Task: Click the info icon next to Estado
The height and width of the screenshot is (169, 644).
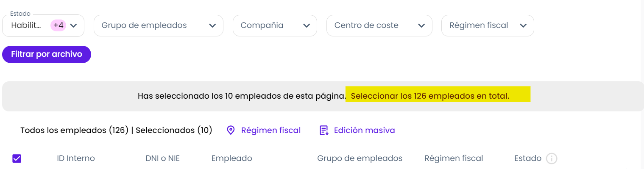Action: 551,158
